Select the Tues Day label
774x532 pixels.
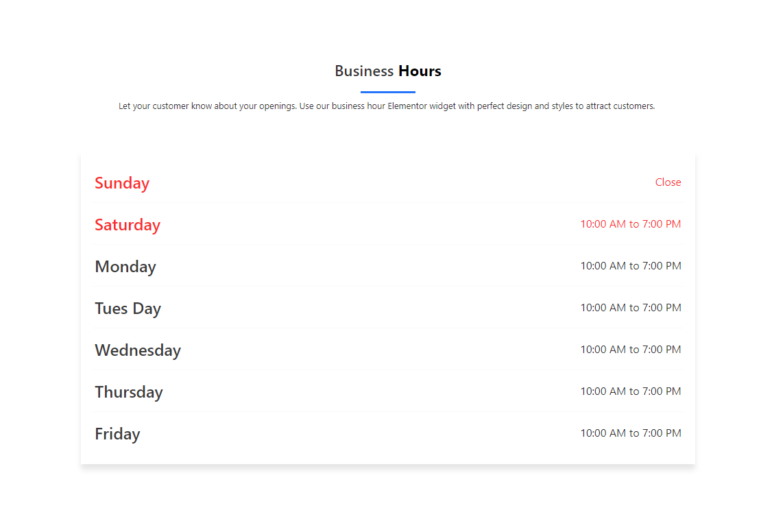128,309
